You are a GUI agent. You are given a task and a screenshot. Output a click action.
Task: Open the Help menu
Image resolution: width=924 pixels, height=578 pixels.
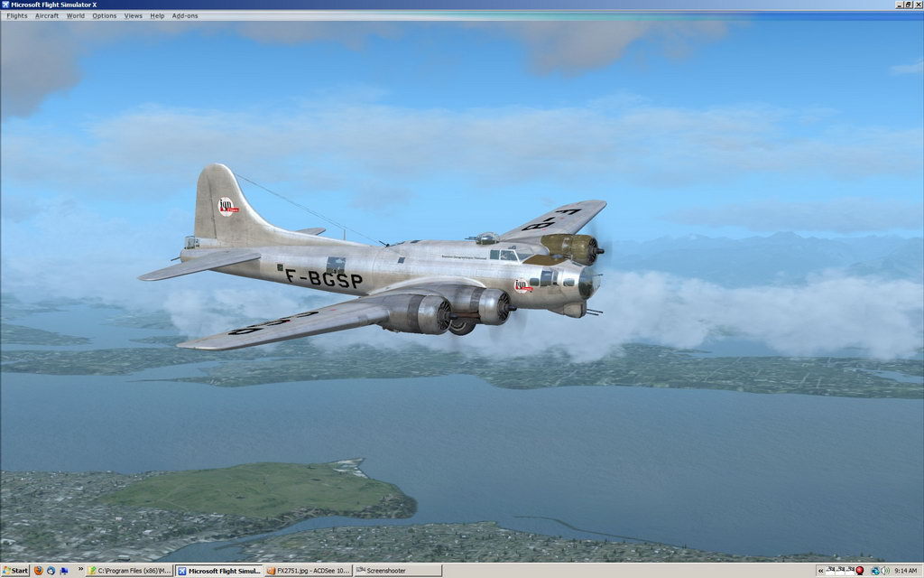157,16
